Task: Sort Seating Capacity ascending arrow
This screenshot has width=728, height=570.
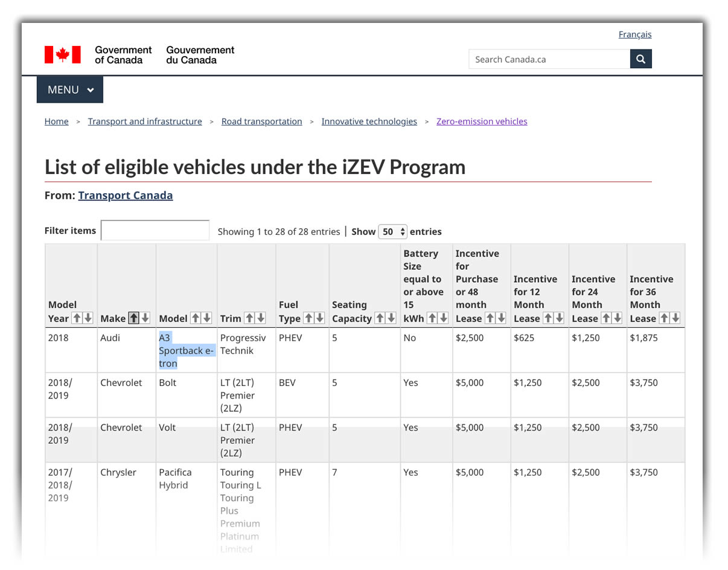Action: [x=380, y=318]
